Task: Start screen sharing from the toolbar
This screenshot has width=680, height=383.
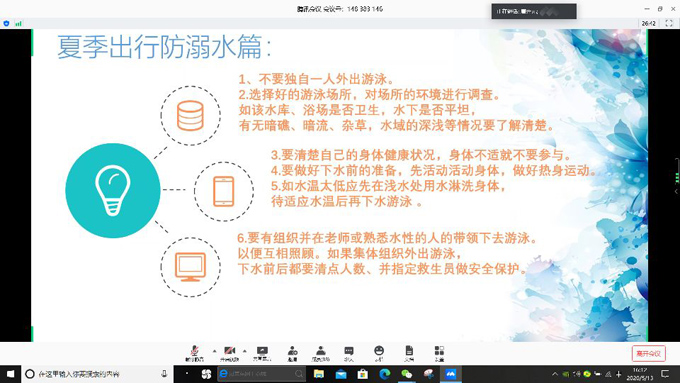Action: [262, 353]
